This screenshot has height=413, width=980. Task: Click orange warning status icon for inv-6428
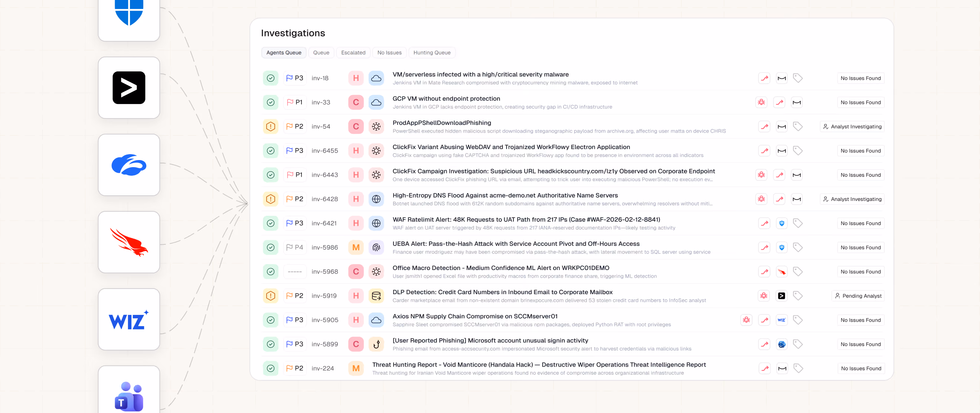271,199
